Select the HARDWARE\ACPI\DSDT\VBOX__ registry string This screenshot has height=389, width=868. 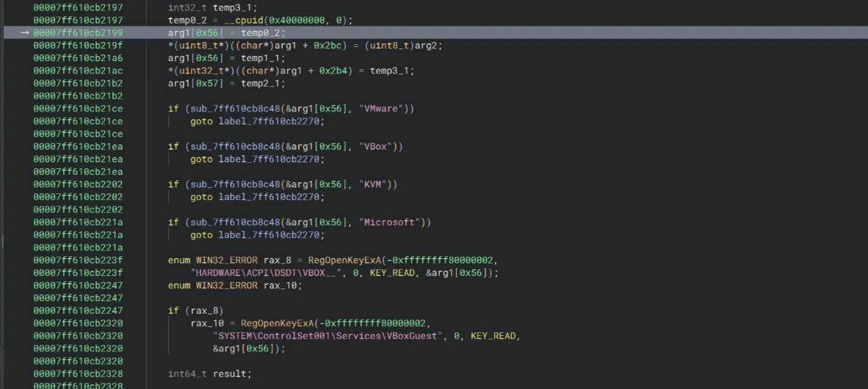pyautogui.click(x=266, y=273)
